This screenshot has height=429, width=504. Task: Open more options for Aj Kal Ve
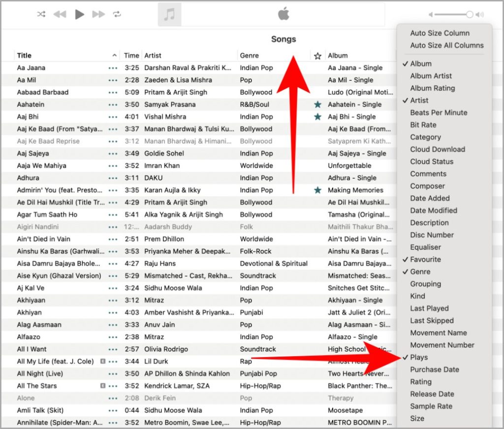(113, 288)
